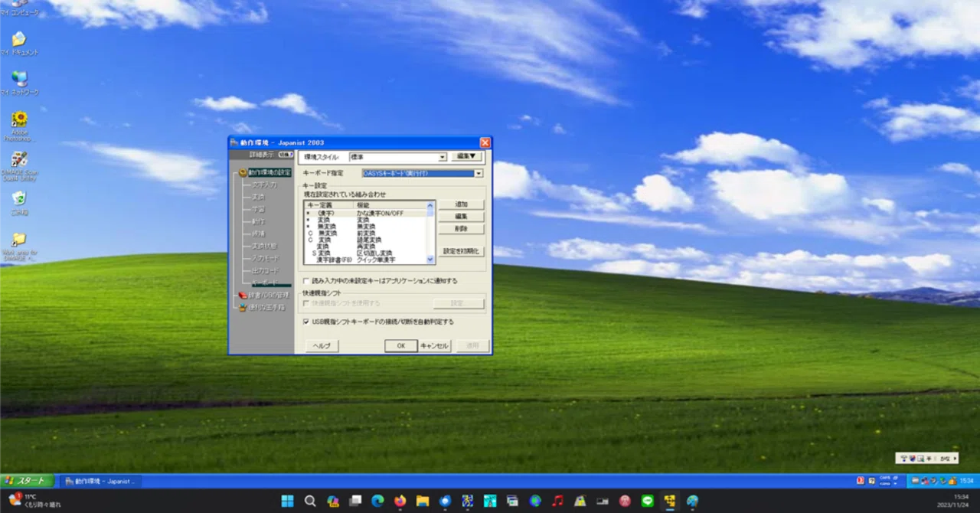Viewport: 980px width, 513px height.
Task: Open the Search magnifier in the Windows 11 taskbar
Action: [x=310, y=501]
